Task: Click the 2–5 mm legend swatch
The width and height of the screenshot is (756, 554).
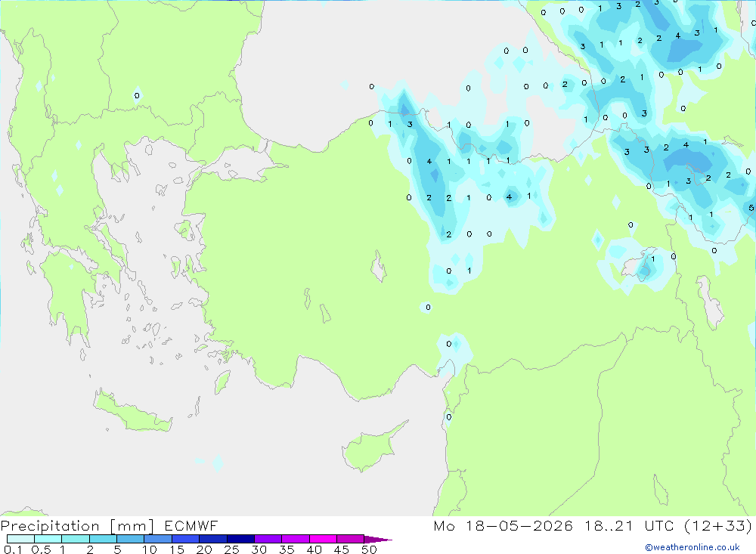Action: [x=103, y=539]
